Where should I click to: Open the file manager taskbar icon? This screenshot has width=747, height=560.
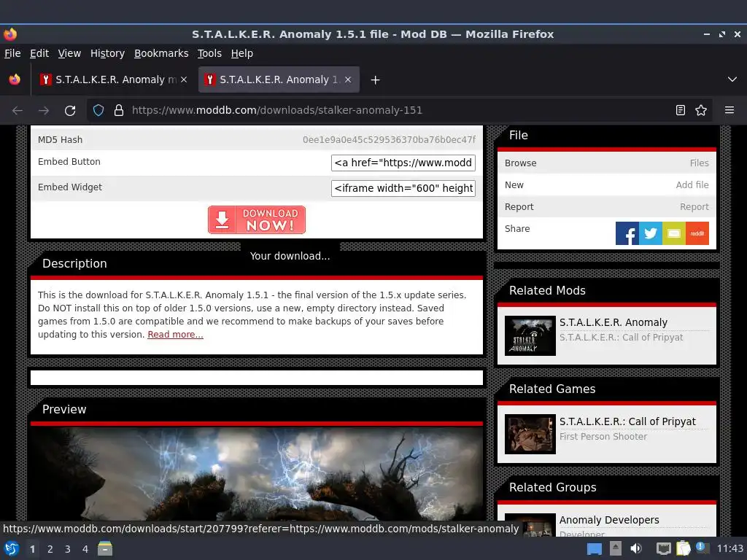(105, 548)
